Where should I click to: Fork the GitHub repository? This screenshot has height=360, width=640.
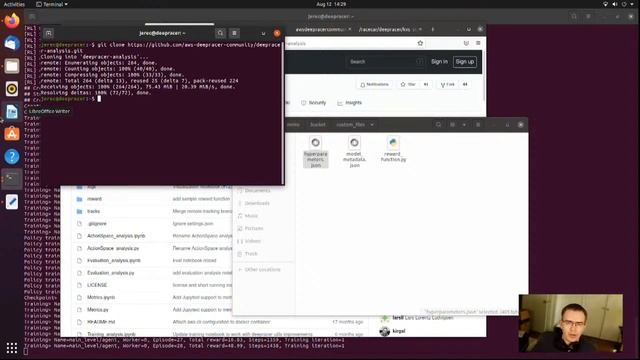click(x=447, y=84)
